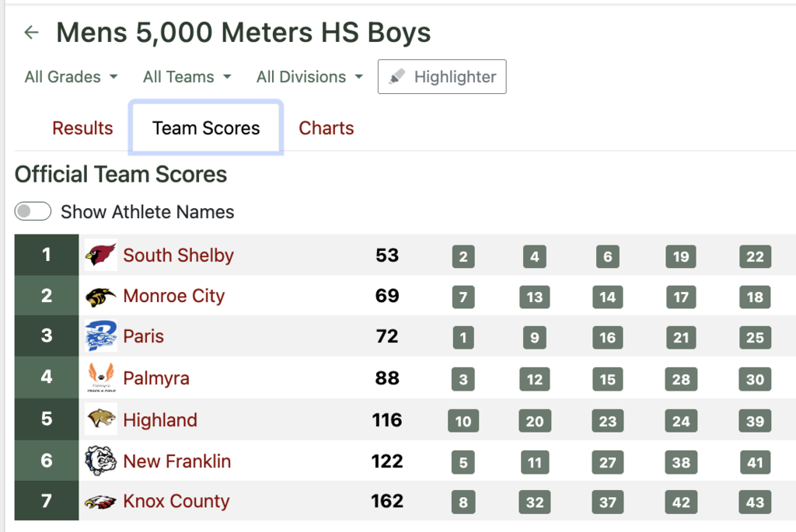This screenshot has width=796, height=532.
Task: Open the All Divisions dropdown
Action: pos(309,77)
